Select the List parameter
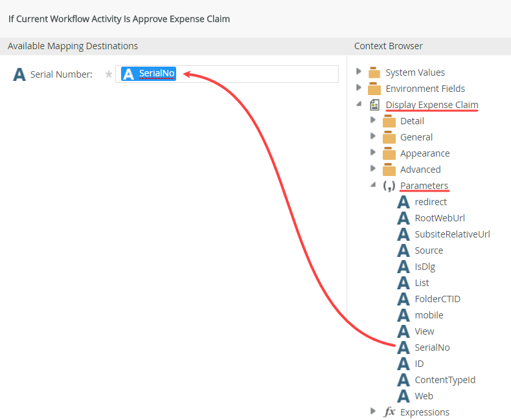This screenshot has height=420, width=511. pos(422,283)
